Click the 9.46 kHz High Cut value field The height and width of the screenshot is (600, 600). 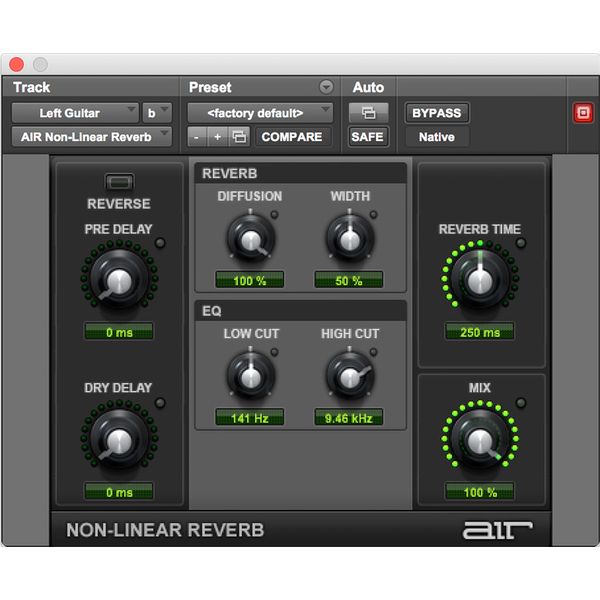click(x=349, y=417)
